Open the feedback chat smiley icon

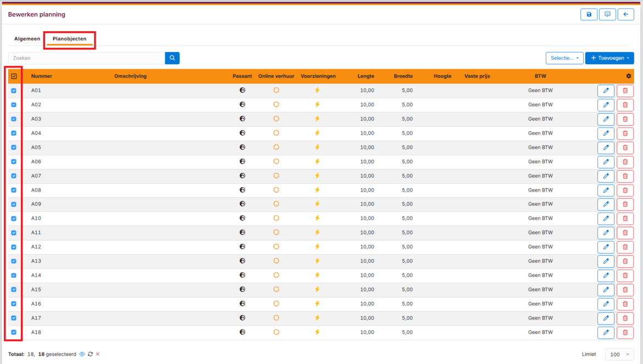coord(607,15)
